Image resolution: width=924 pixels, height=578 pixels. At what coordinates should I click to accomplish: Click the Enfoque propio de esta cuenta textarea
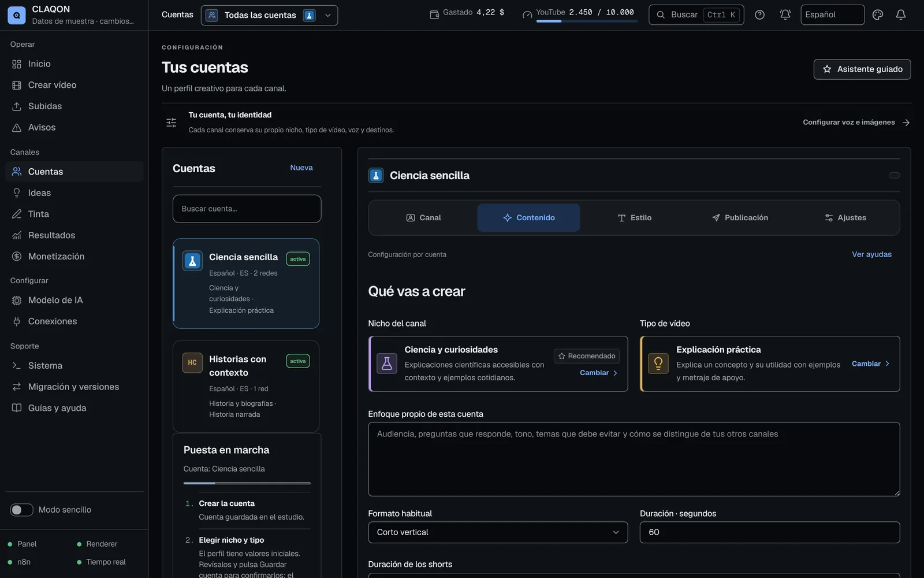pos(634,460)
